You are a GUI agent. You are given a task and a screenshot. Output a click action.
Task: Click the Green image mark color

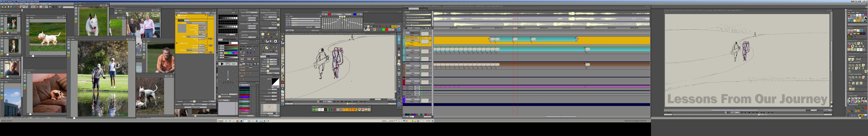[x=244, y=104]
